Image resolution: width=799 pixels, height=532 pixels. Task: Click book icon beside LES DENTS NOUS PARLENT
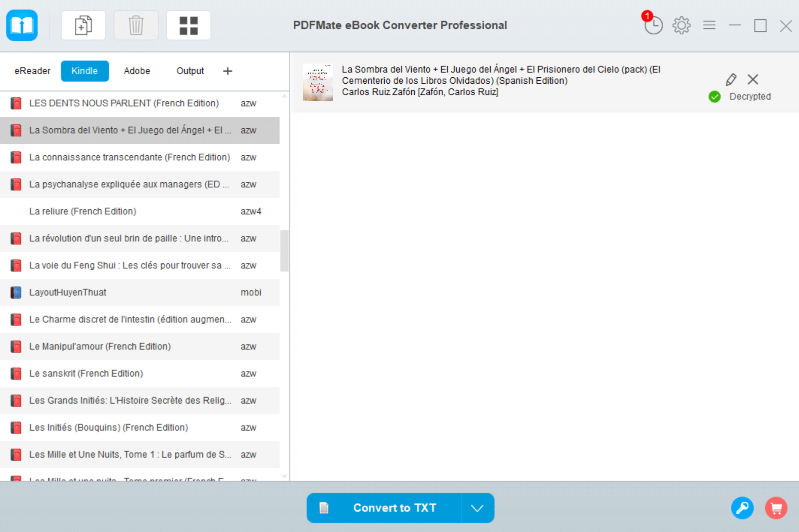tap(16, 103)
